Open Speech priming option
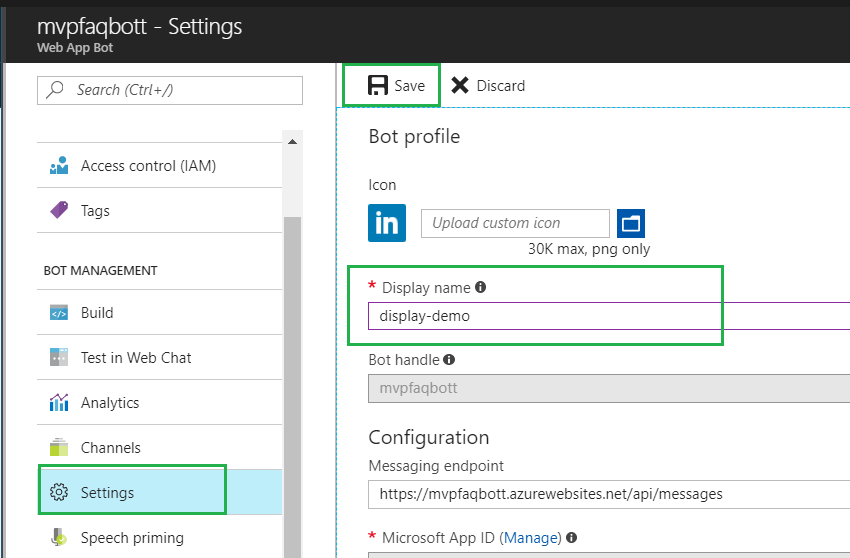 click(132, 538)
